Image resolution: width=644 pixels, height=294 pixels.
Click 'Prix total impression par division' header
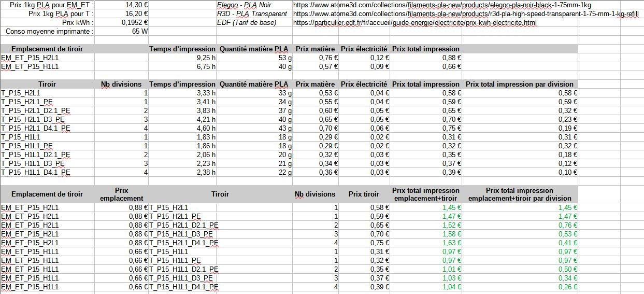click(x=520, y=84)
